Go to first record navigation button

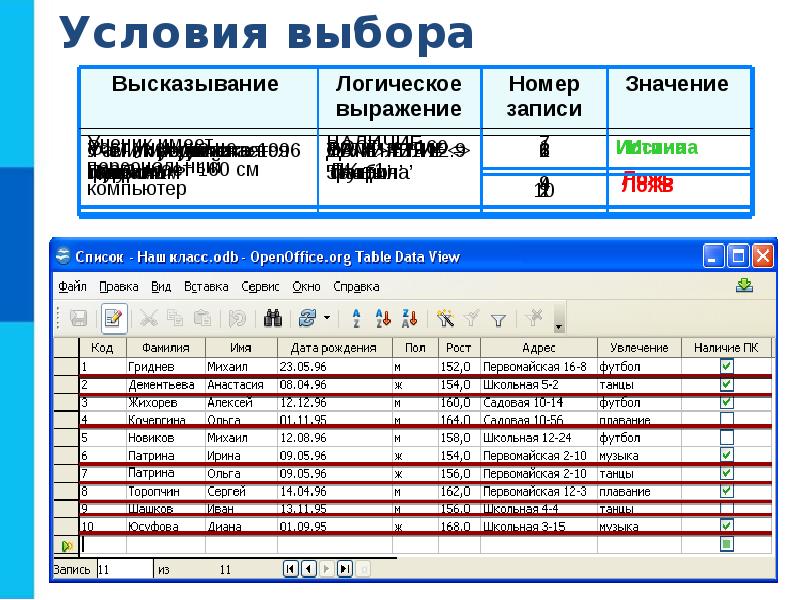pos(291,569)
